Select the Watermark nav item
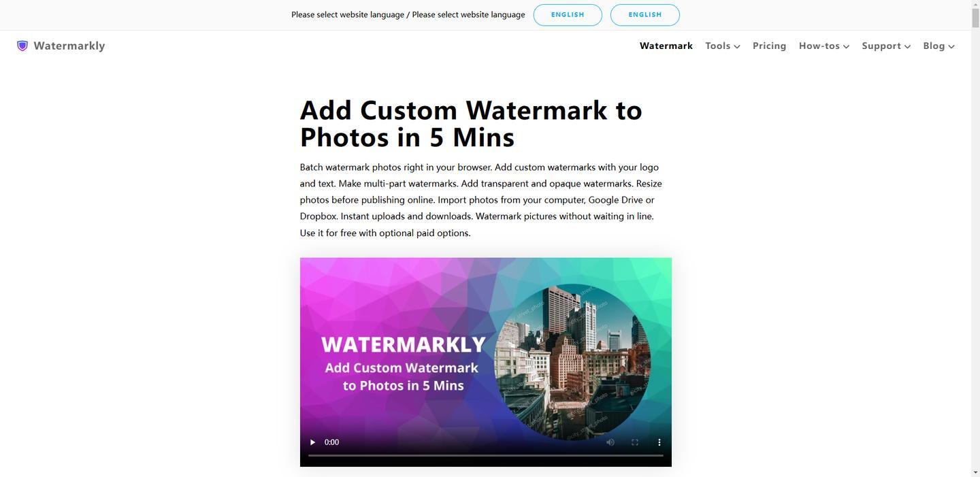Image resolution: width=980 pixels, height=477 pixels. pos(666,46)
